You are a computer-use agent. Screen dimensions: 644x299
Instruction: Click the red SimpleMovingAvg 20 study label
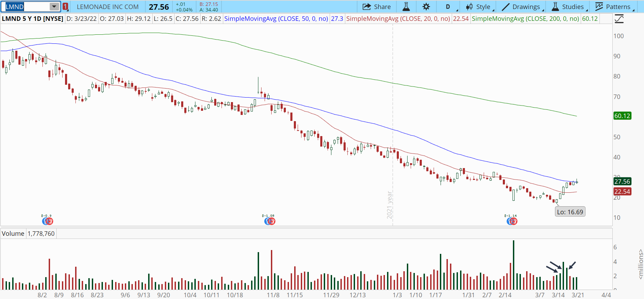click(x=398, y=19)
